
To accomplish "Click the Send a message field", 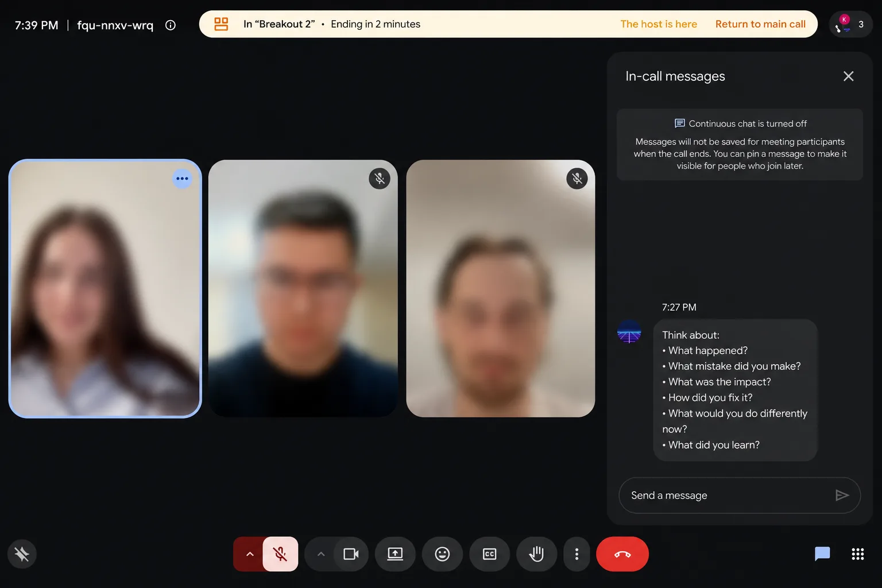I will click(740, 495).
